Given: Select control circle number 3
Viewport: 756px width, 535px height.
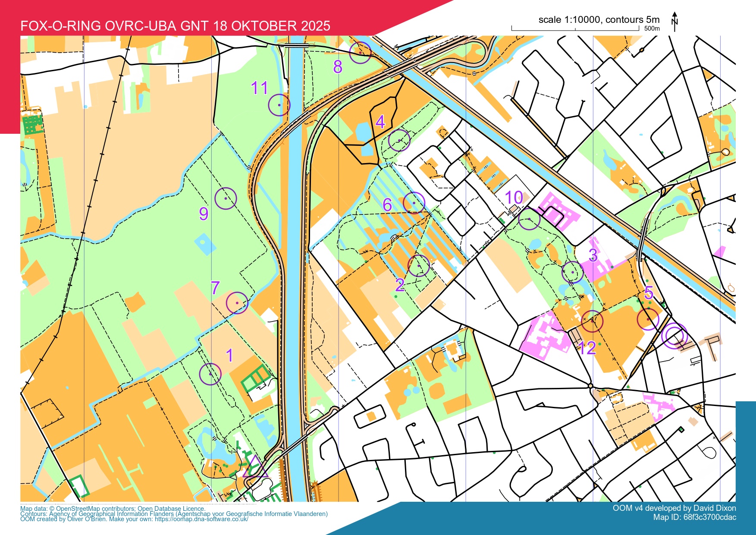Looking at the screenshot, I should point(573,272).
